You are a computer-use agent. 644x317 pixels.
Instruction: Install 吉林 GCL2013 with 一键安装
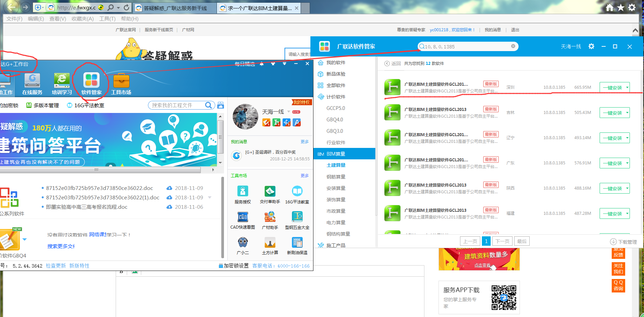click(x=612, y=113)
